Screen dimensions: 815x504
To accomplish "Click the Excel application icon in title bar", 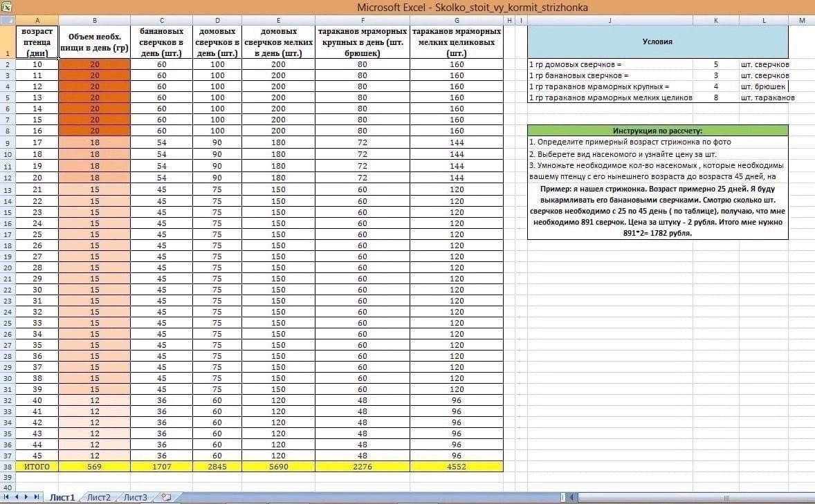I will coord(6,8).
